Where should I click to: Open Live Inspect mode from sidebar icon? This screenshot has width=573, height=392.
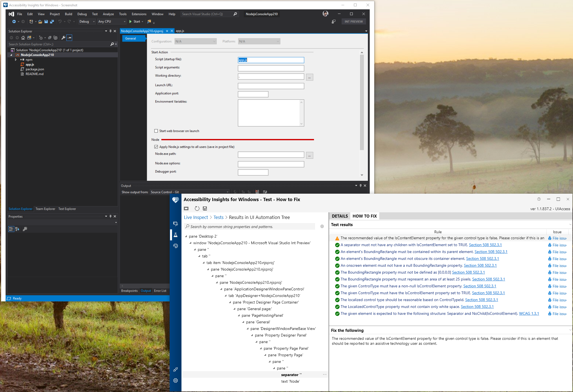click(175, 224)
